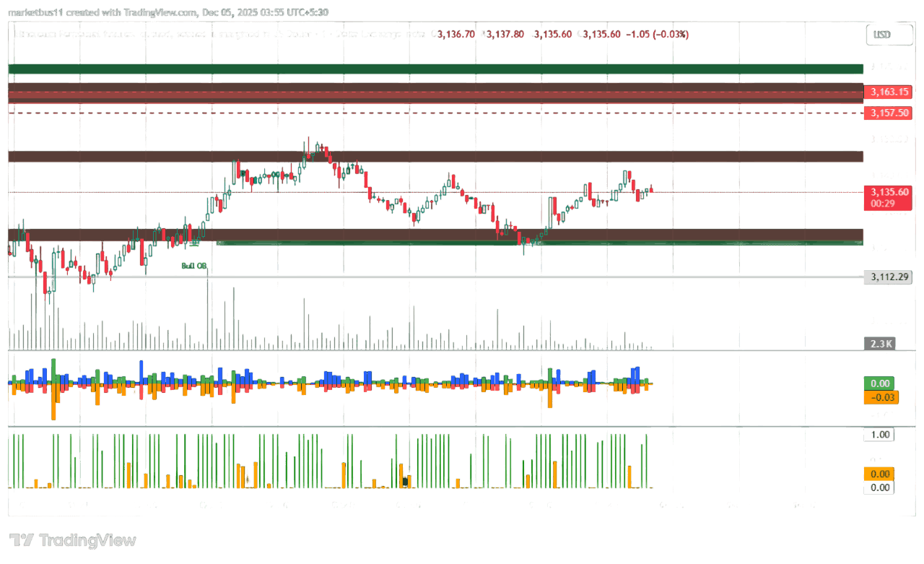
Task: Click the open value 3,136.70 in header
Action: pyautogui.click(x=456, y=34)
